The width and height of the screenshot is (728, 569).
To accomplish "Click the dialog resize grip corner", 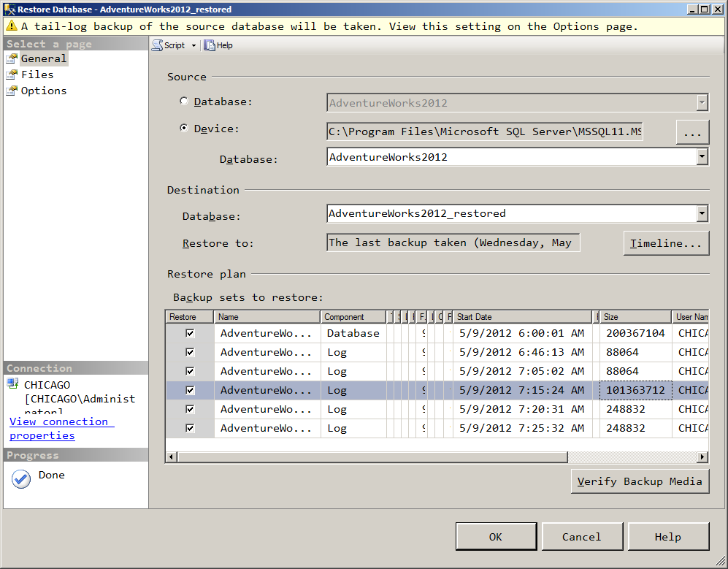I will coord(720,562).
